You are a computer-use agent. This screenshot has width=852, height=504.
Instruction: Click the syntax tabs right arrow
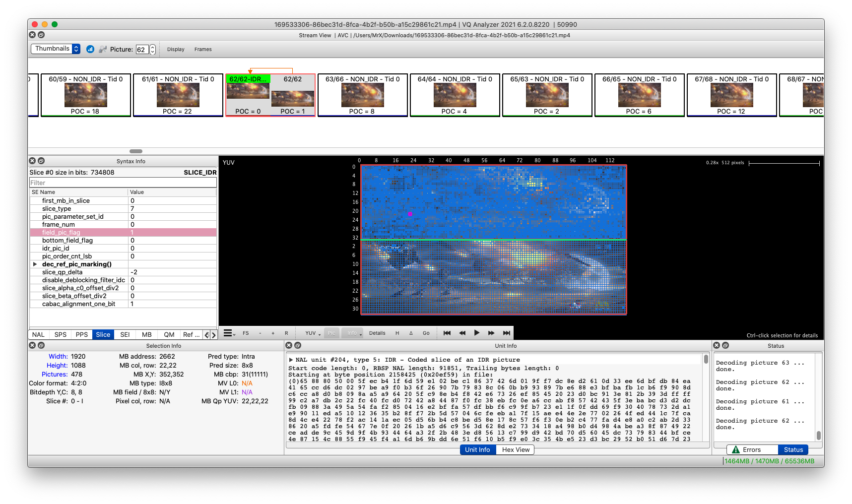214,335
